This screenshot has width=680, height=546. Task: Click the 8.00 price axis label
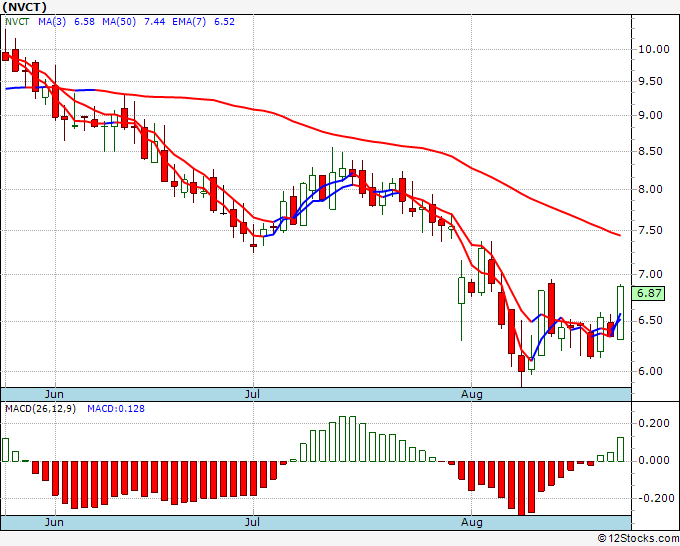point(651,190)
